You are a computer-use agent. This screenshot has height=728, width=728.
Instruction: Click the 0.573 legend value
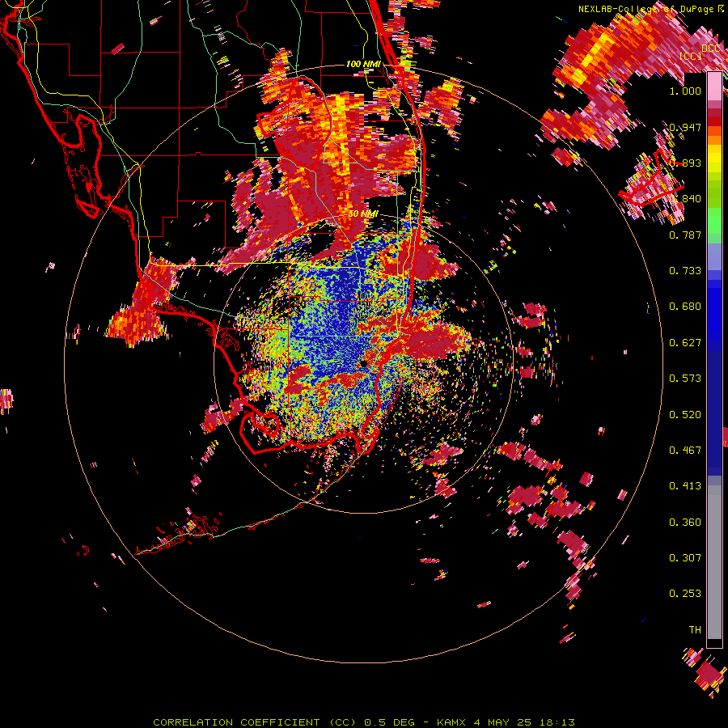coord(685,379)
